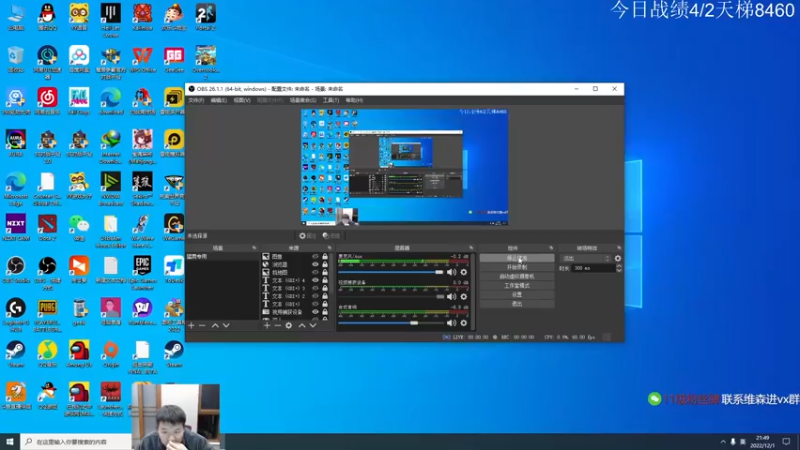800x450 pixels.
Task: Open Portal 2 desktop shortcut
Action: (x=206, y=17)
